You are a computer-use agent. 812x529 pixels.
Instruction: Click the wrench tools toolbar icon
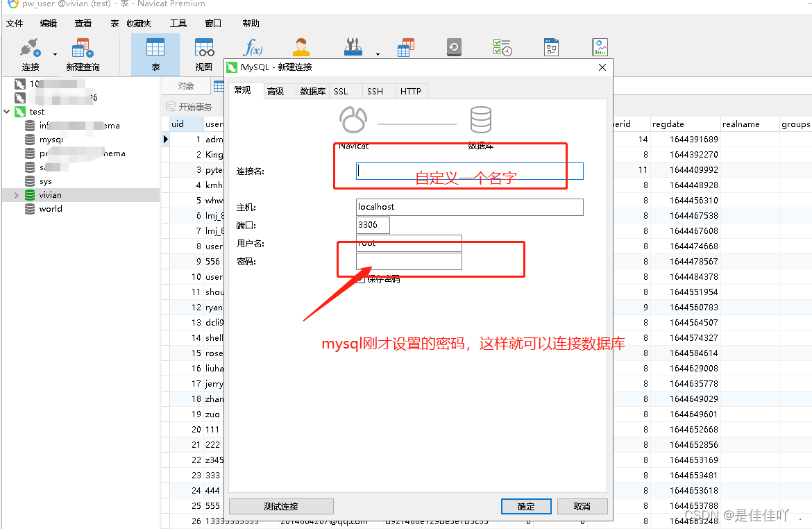(x=353, y=47)
